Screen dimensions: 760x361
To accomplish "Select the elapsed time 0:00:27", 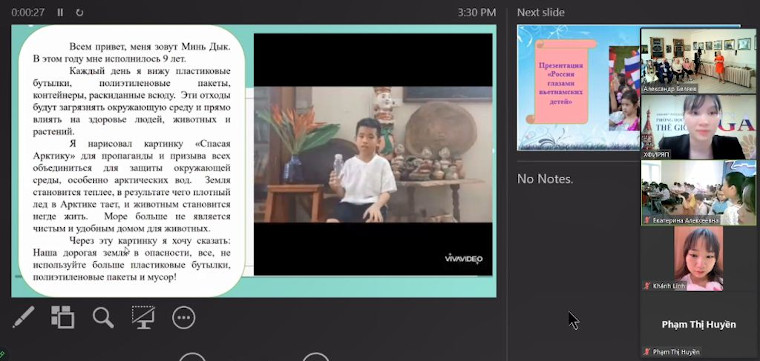I will coord(28,13).
